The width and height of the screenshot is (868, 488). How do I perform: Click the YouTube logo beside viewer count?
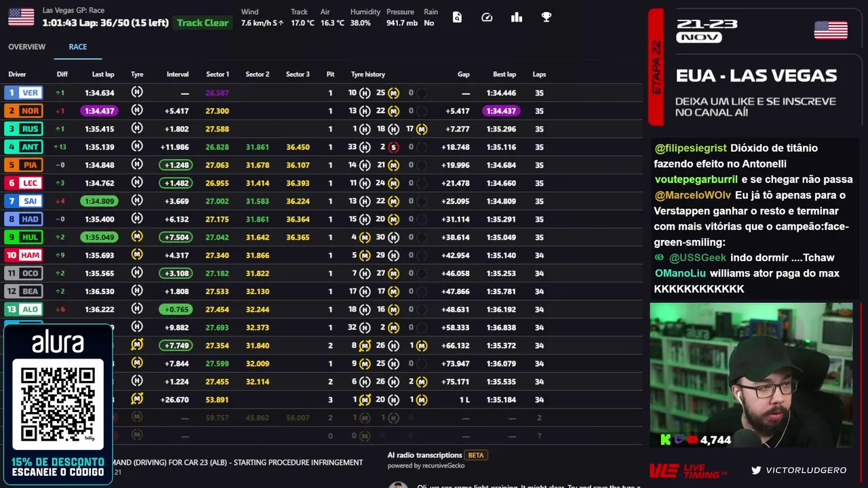pos(692,440)
